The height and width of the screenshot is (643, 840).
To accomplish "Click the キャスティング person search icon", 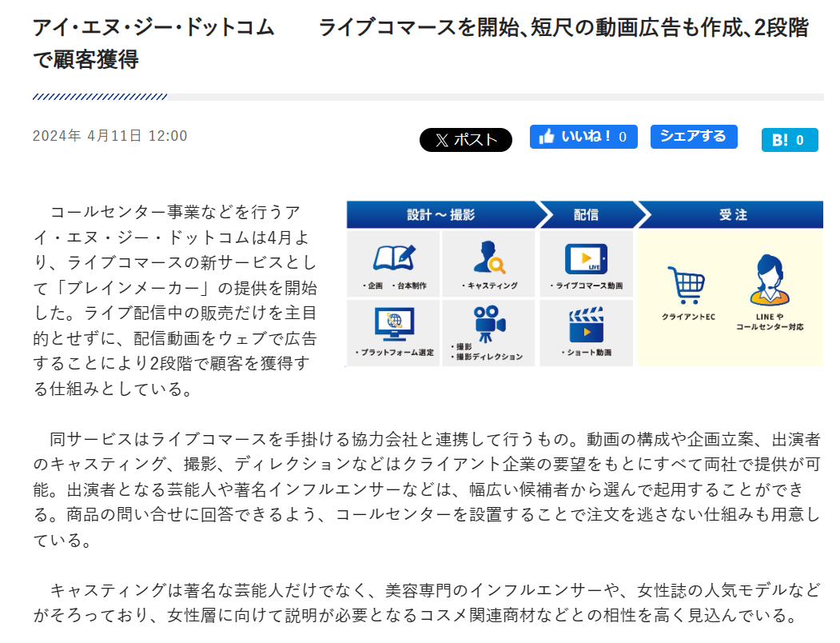I will pos(488,258).
